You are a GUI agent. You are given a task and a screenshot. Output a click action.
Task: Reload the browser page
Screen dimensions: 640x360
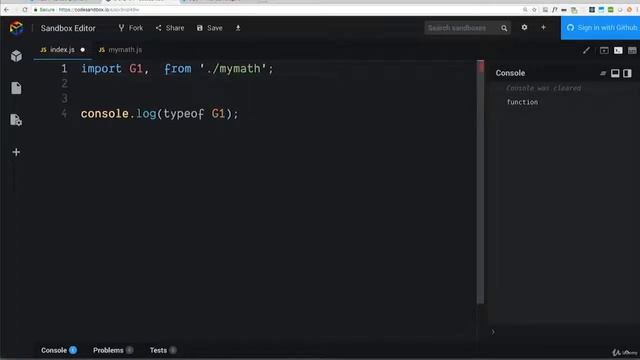pyautogui.click(x=25, y=9)
